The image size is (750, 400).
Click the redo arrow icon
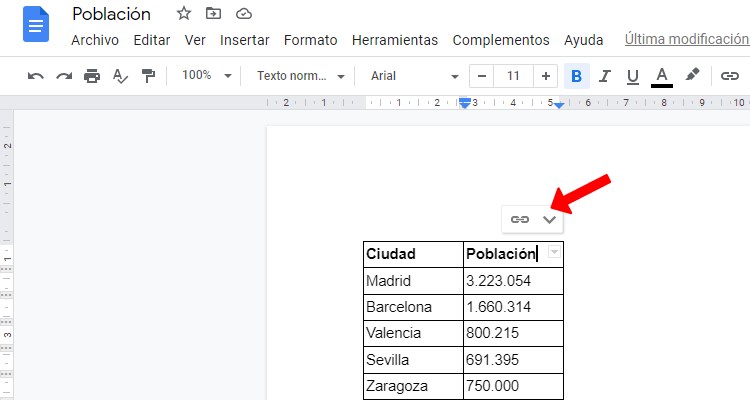coord(64,76)
